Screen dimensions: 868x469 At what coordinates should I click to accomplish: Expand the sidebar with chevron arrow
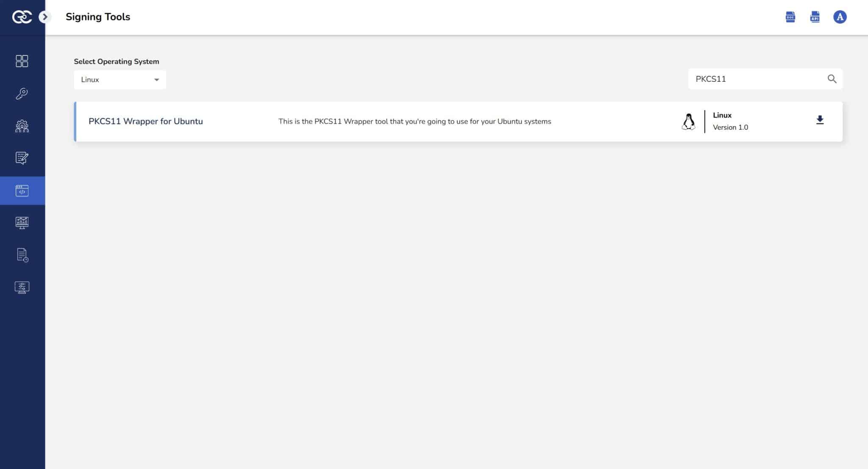click(45, 17)
